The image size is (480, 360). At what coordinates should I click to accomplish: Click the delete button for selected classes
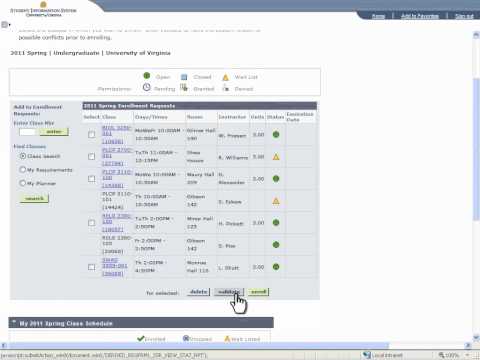pyautogui.click(x=199, y=292)
